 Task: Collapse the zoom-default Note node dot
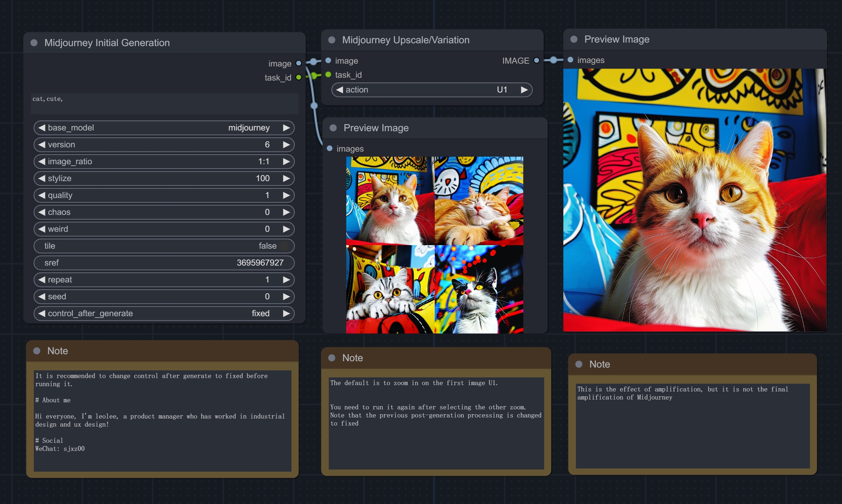point(332,358)
